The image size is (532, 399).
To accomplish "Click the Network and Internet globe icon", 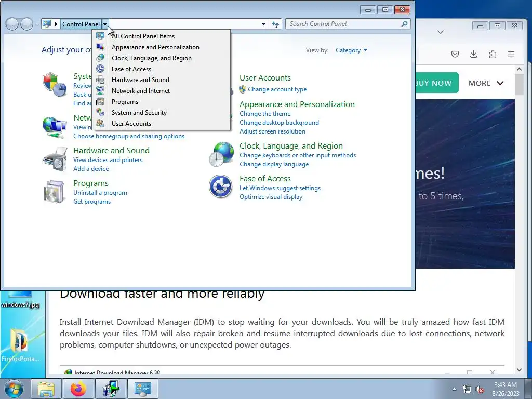I will click(54, 127).
